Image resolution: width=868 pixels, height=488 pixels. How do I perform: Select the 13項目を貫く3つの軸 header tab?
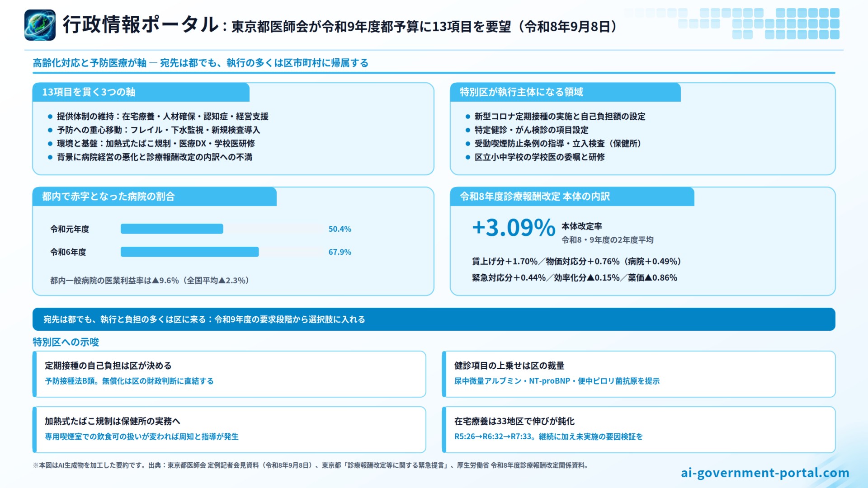click(x=141, y=92)
